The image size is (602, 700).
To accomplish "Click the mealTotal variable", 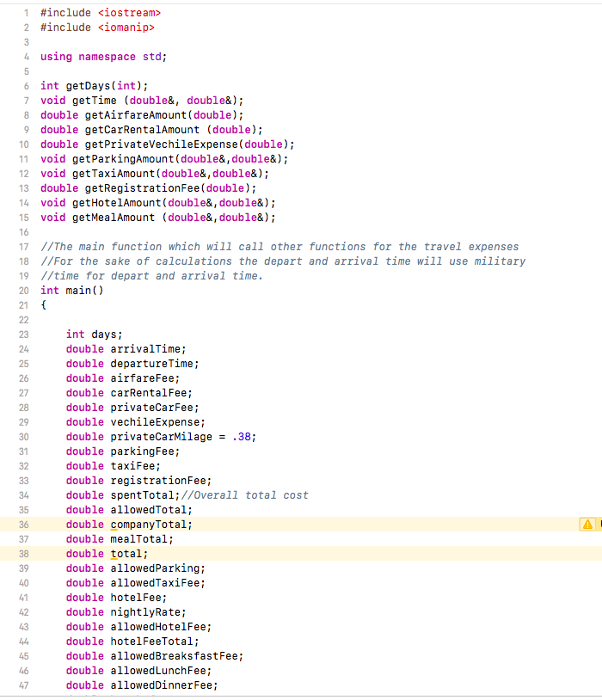I will pyautogui.click(x=138, y=539).
